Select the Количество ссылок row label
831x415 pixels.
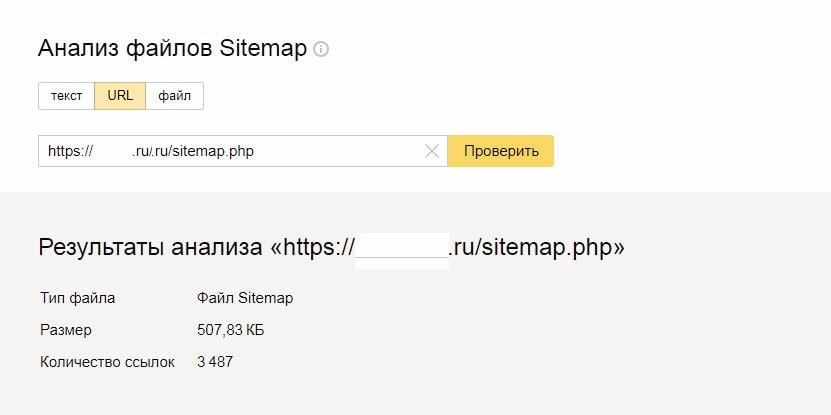pos(107,362)
